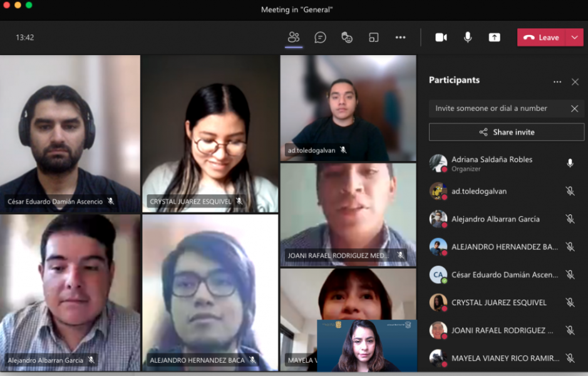Click the Invite someone input field
Image resolution: width=588 pixels, height=376 pixels.
click(x=498, y=108)
